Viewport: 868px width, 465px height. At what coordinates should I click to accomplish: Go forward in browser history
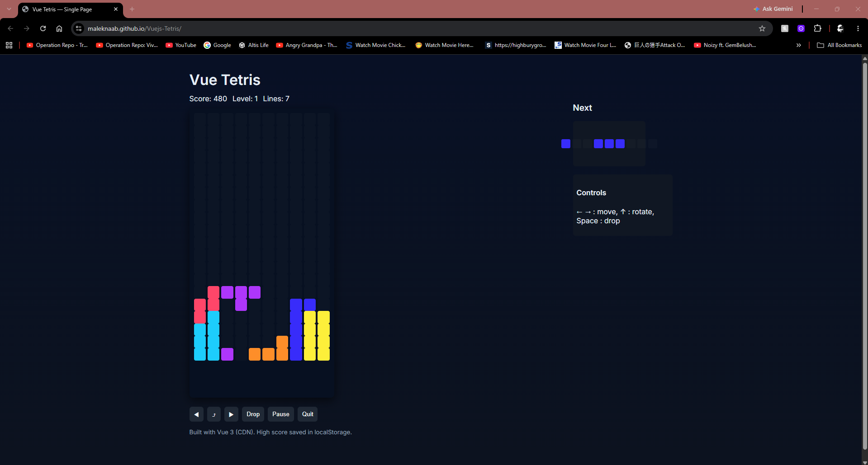pos(27,28)
